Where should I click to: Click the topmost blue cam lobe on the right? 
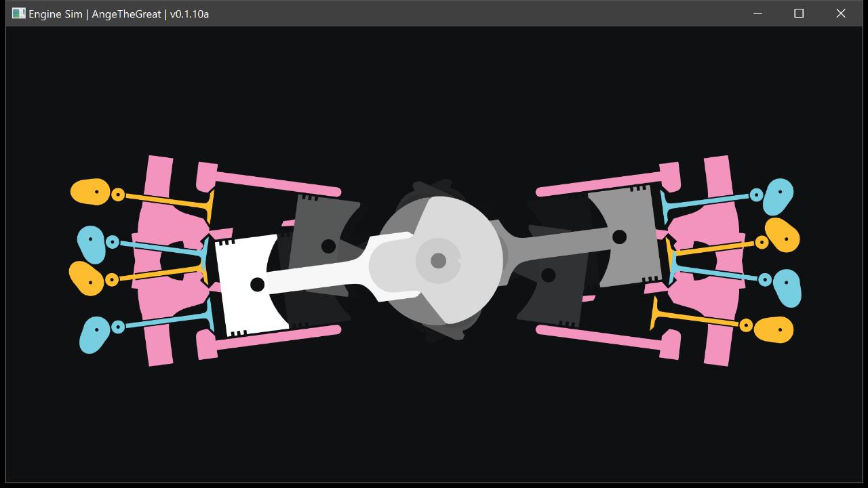pos(778,196)
